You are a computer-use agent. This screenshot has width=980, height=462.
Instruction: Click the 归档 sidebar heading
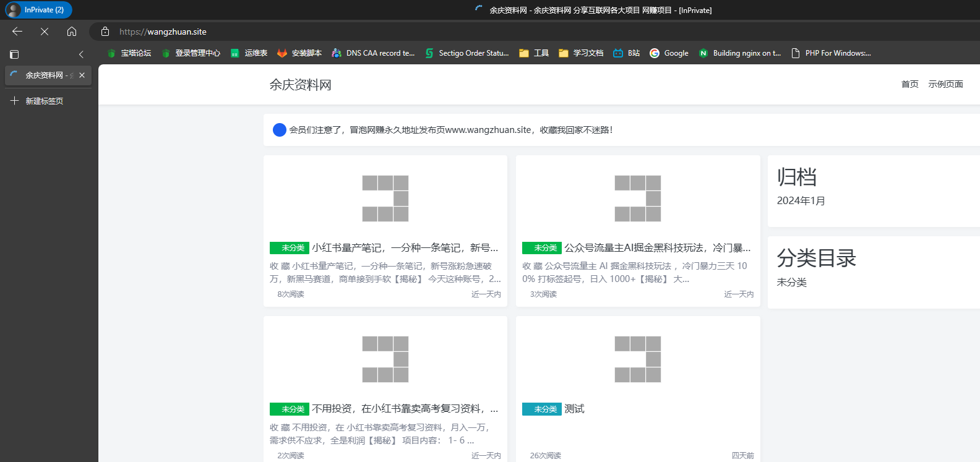pyautogui.click(x=797, y=178)
